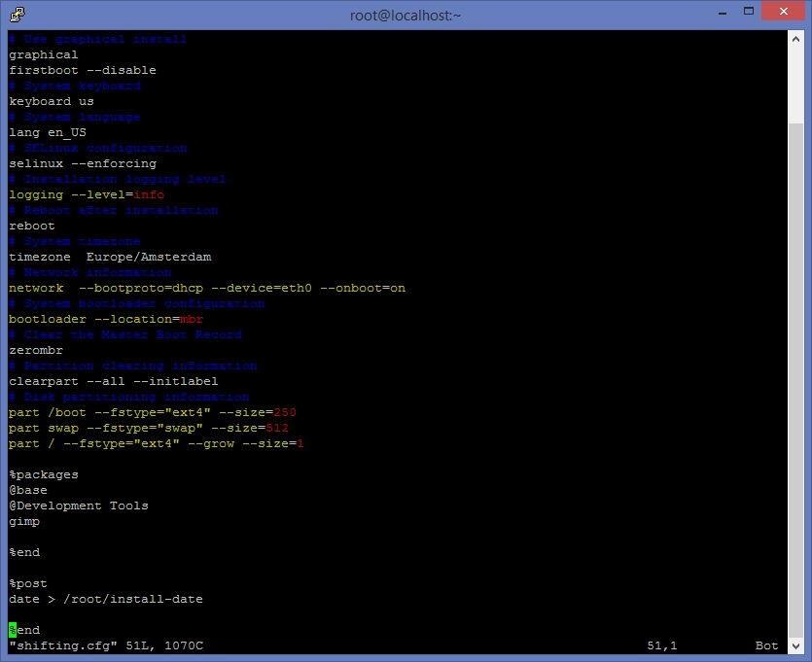The image size is (812, 662).
Task: Click the '%post' section header
Action: (x=28, y=584)
